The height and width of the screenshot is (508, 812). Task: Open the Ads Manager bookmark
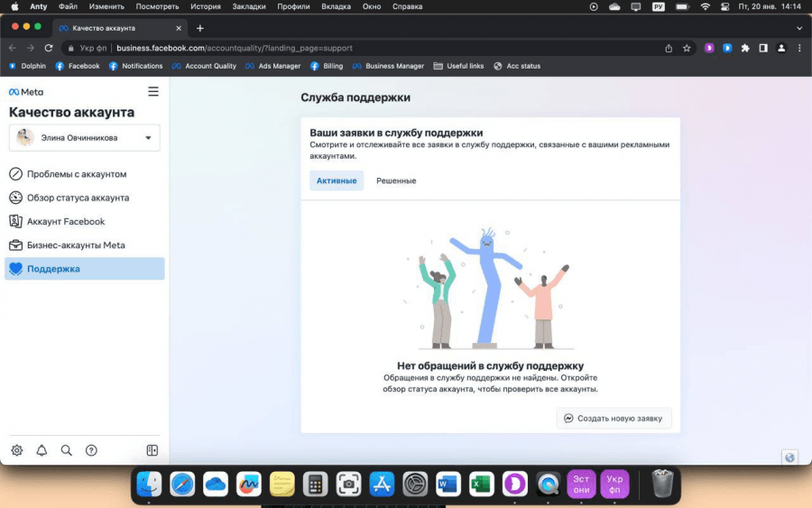pyautogui.click(x=273, y=66)
